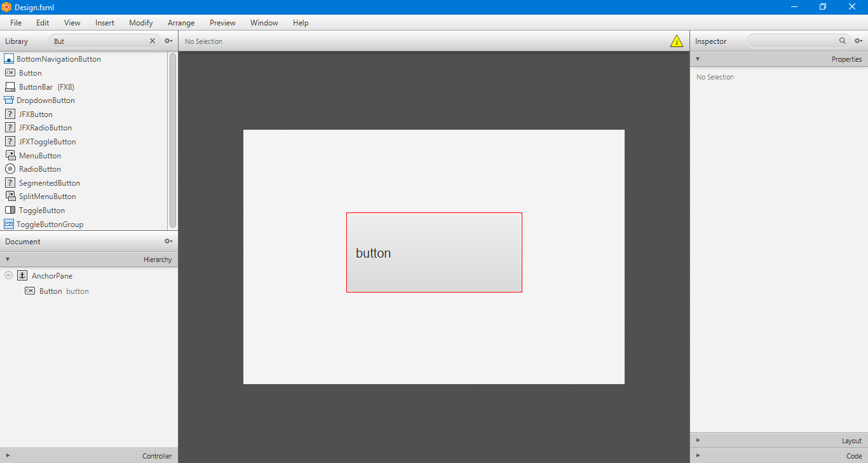Collapse the AnchorPane node in the Hierarchy
Viewport: 868px width, 463px height.
pos(8,275)
